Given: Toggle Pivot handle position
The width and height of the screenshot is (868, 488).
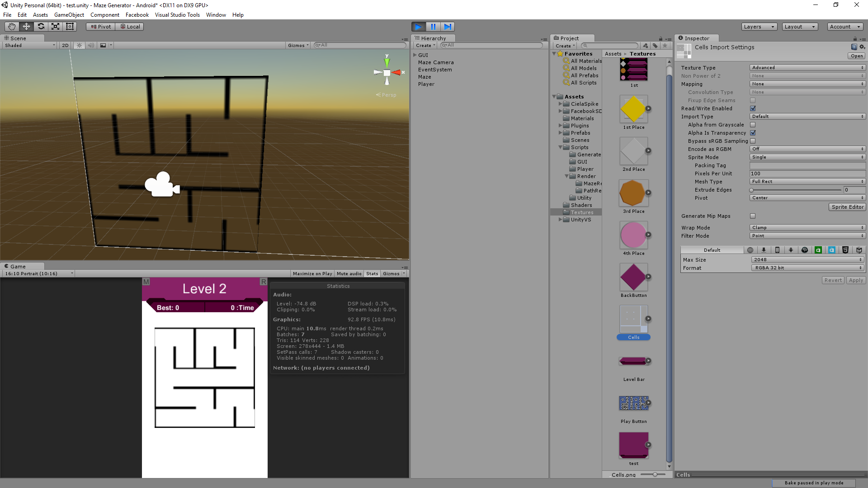Looking at the screenshot, I should (x=101, y=27).
